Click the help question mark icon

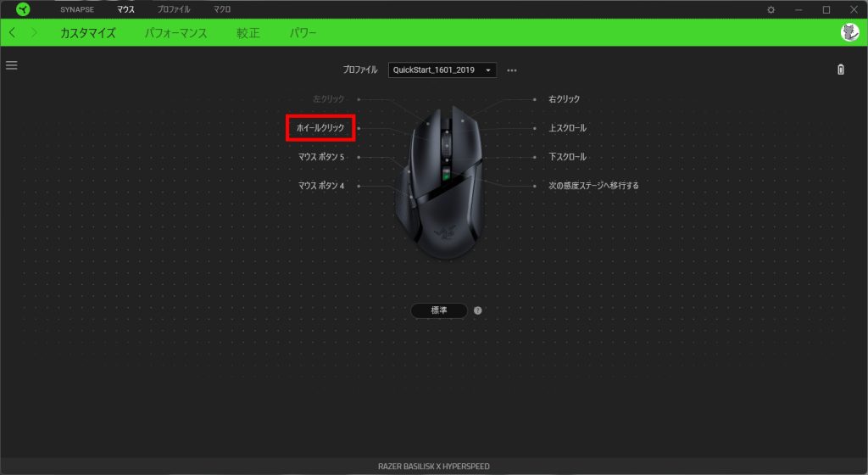(x=478, y=310)
